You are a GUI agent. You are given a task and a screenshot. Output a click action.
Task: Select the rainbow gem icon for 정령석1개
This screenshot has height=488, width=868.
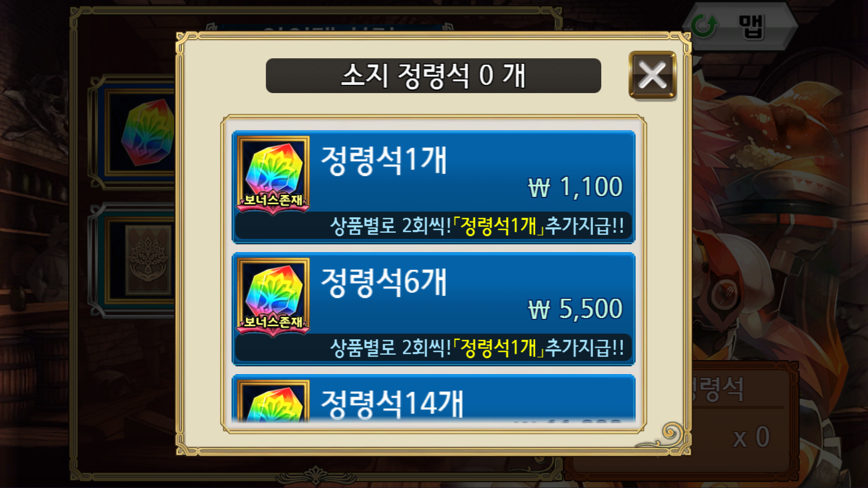(274, 169)
